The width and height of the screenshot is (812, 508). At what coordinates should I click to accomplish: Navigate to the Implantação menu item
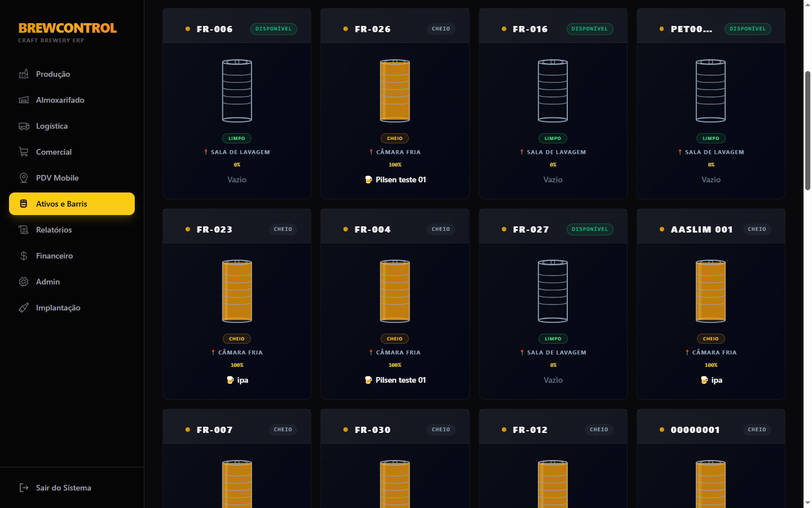click(x=72, y=308)
